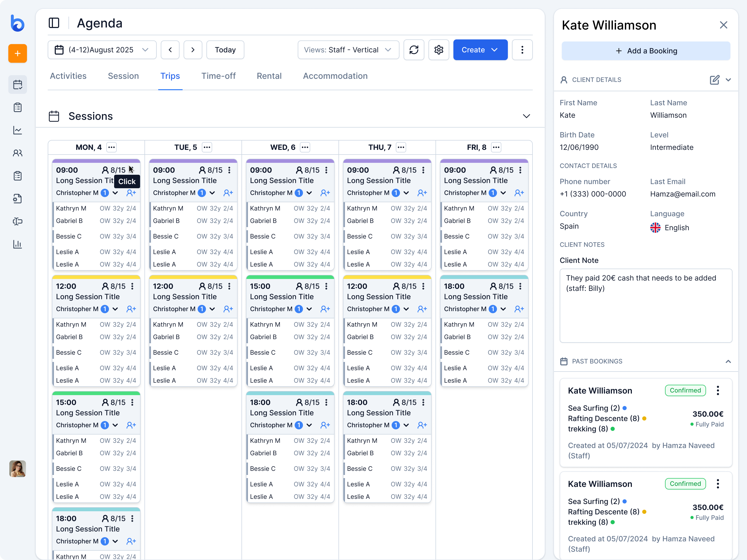Viewport: 747px width, 560px height.
Task: Click the orange plus button in sidebar
Action: tap(18, 53)
